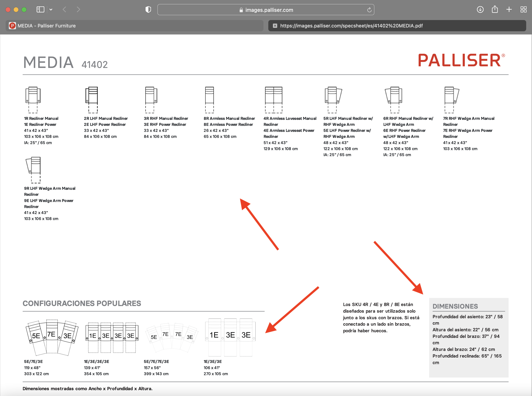Click the green fullscreen window button
The width and height of the screenshot is (532, 396).
pos(24,10)
